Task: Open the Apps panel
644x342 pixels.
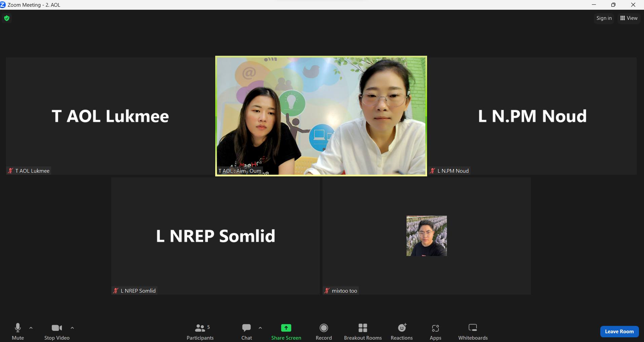Action: click(x=435, y=332)
